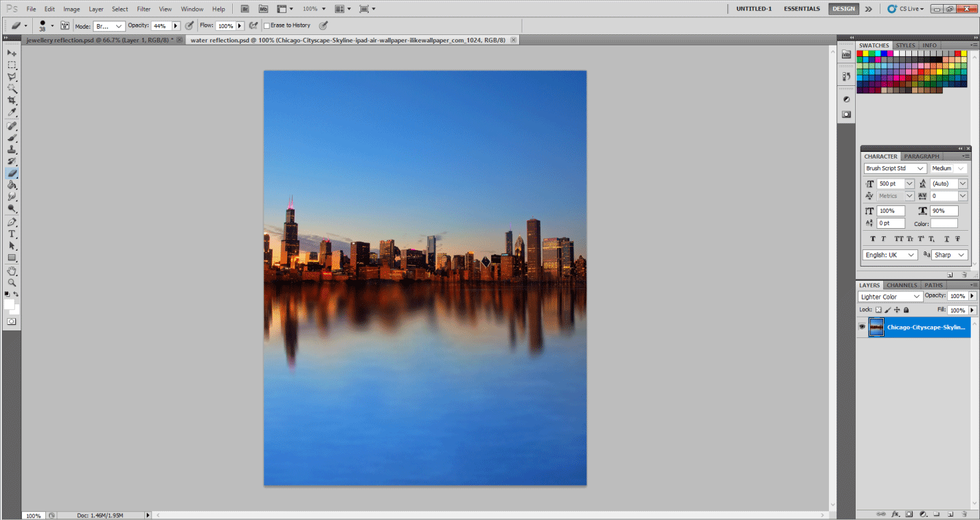Image resolution: width=980 pixels, height=520 pixels.
Task: Select the Hand tool
Action: tap(12, 271)
